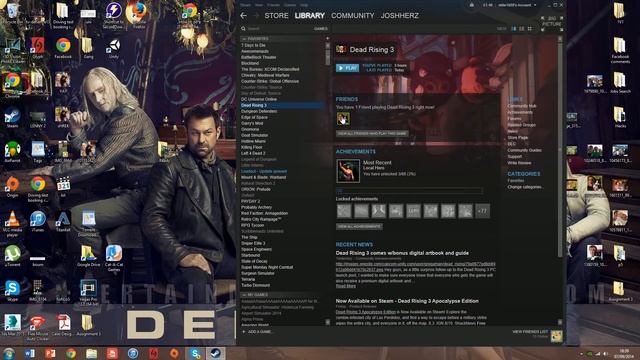
Task: Click the Steam taskbar button
Action: (x=216, y=353)
